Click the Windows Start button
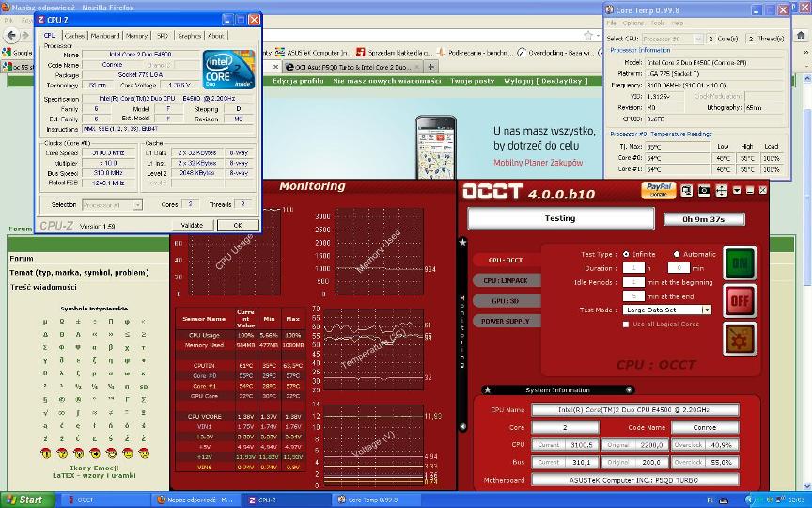This screenshot has width=812, height=508. pos(27,500)
